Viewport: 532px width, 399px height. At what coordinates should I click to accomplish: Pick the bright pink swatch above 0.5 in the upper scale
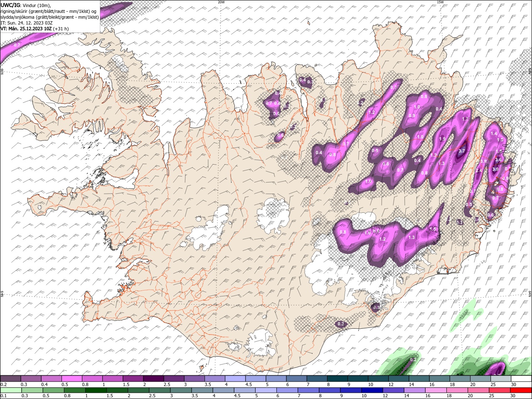point(71,379)
